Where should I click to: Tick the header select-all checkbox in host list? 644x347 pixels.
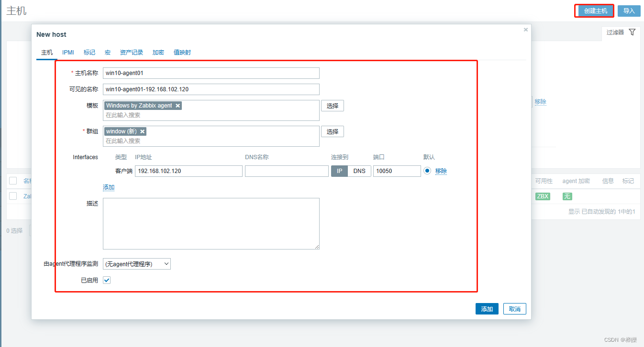click(13, 181)
